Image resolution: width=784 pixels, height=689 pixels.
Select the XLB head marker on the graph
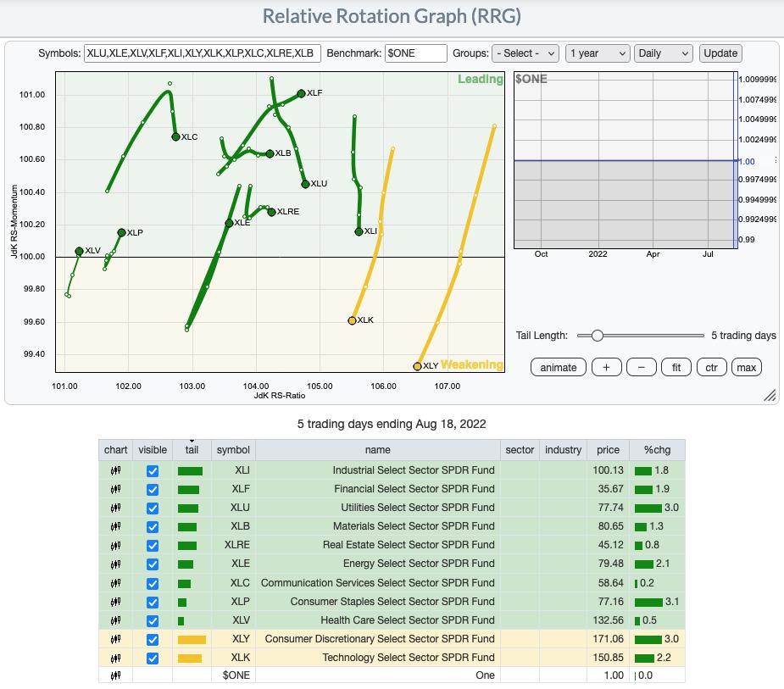click(270, 153)
